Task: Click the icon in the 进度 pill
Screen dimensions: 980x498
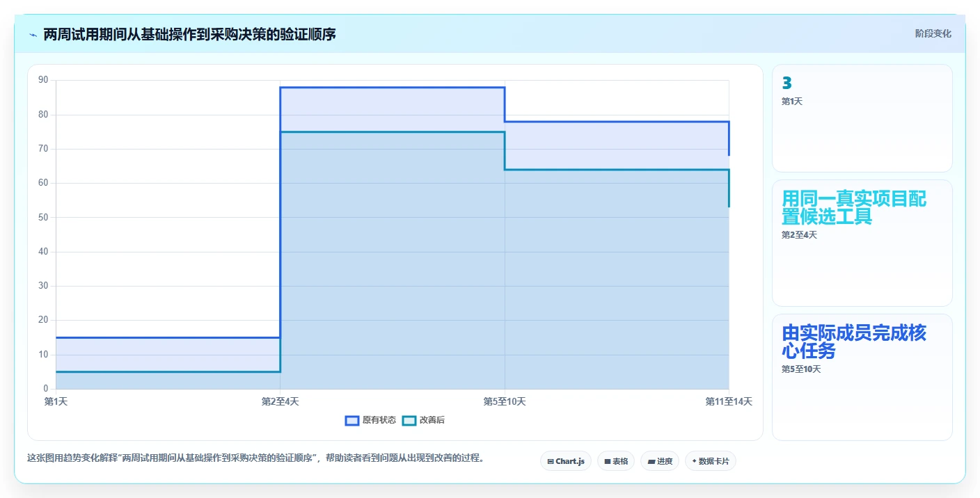Action: pyautogui.click(x=651, y=461)
